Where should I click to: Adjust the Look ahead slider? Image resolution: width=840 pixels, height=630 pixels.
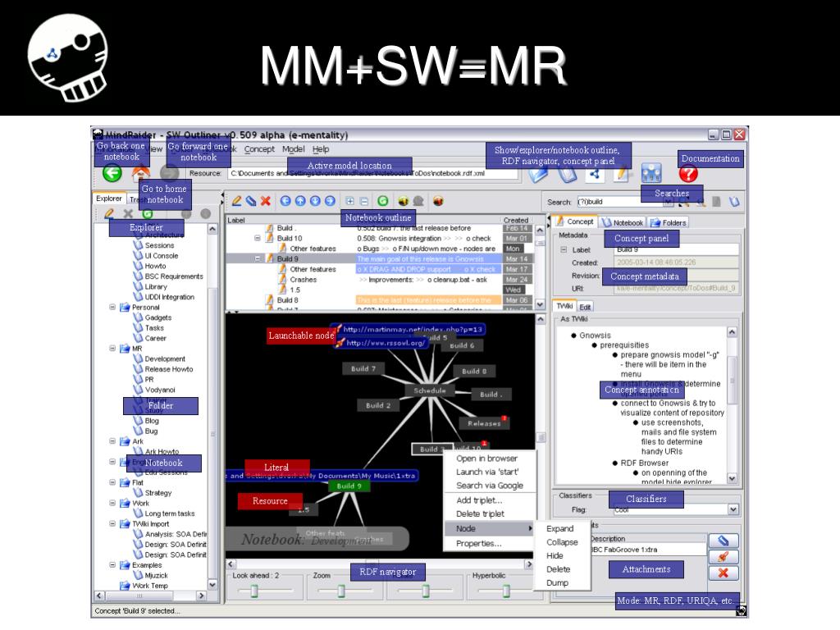[x=254, y=591]
